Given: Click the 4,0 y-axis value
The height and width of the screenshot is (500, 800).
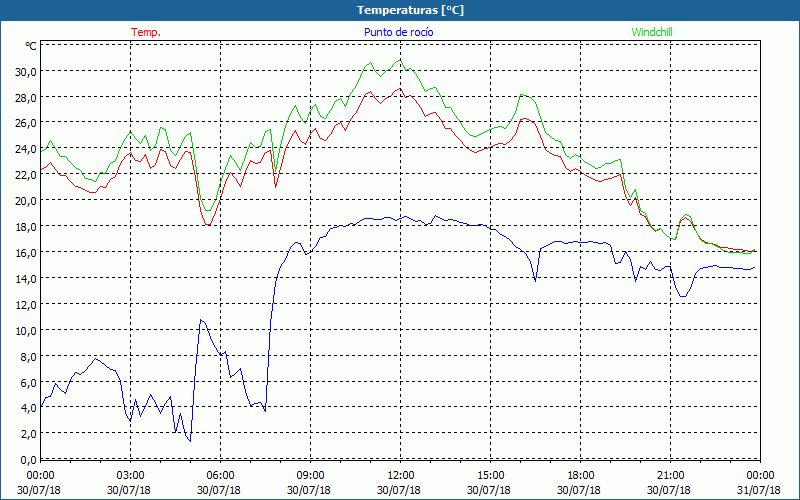Looking at the screenshot, I should pyautogui.click(x=28, y=408).
